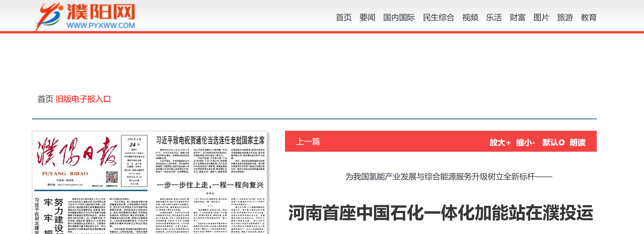Open the 首页 navigation item
This screenshot has width=644, height=234.
tap(343, 17)
